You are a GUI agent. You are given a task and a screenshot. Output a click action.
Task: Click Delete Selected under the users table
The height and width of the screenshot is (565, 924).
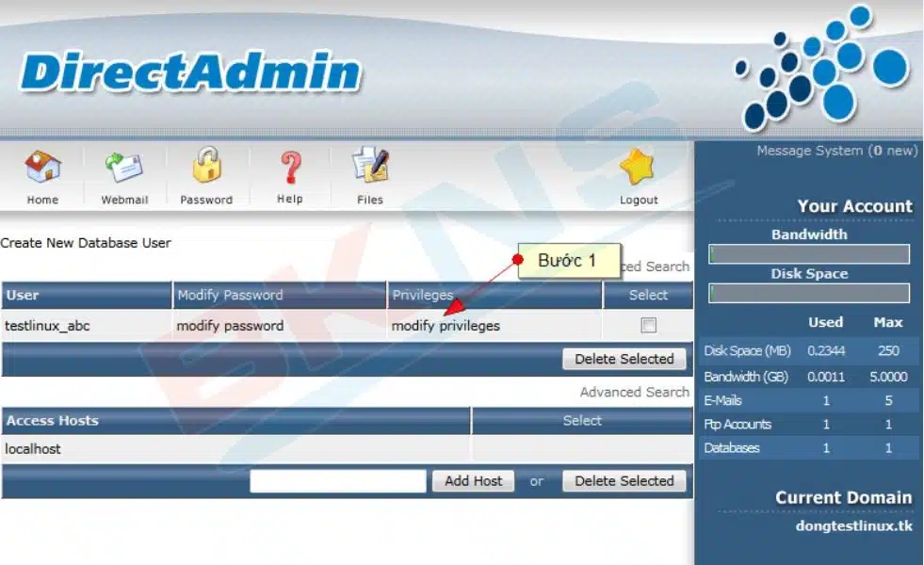[624, 359]
